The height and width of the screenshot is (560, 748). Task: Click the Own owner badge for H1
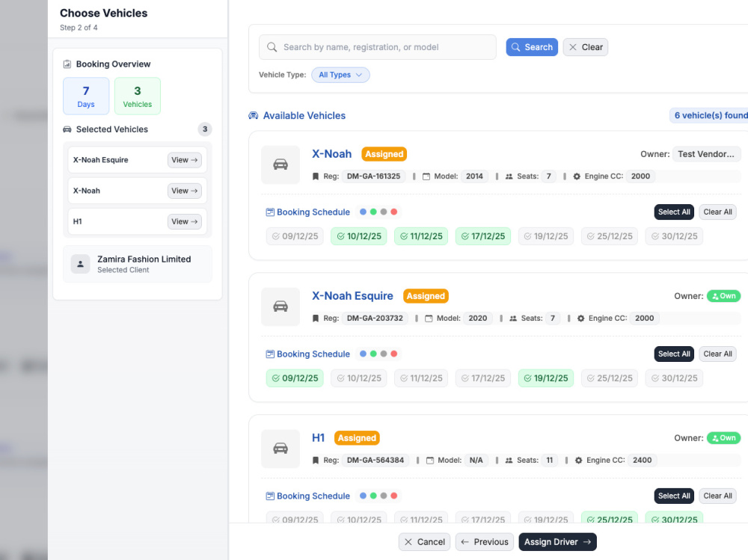click(x=723, y=438)
